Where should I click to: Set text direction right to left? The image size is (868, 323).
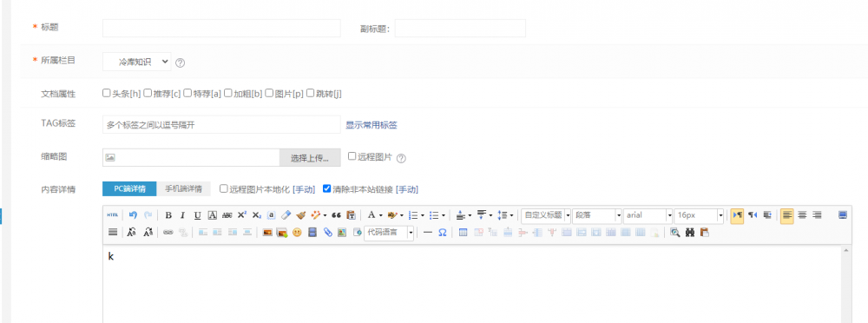click(x=753, y=215)
